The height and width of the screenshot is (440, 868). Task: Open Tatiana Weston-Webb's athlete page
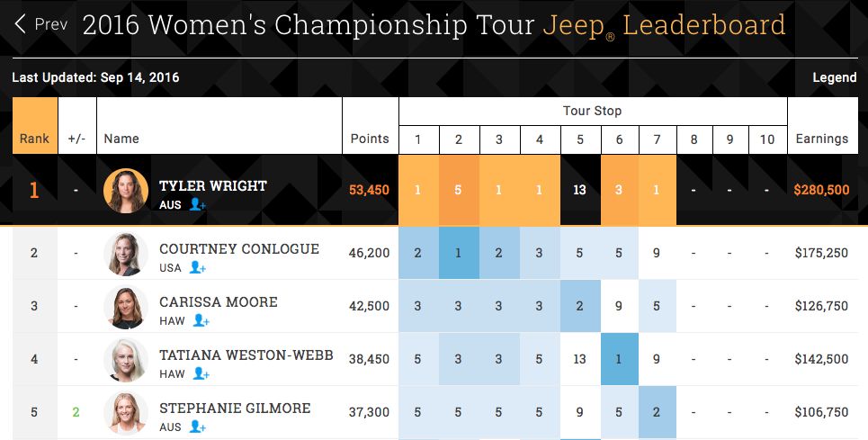coord(246,355)
